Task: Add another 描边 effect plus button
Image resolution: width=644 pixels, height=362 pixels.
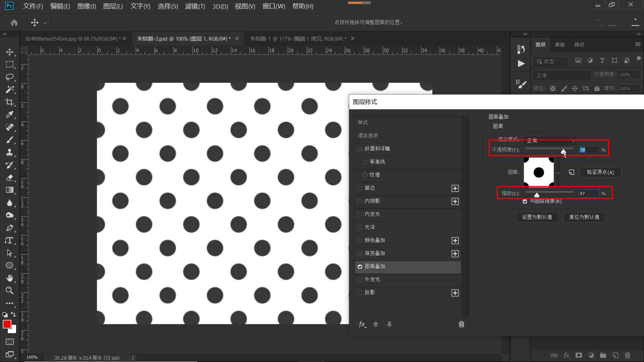Action: click(x=455, y=188)
